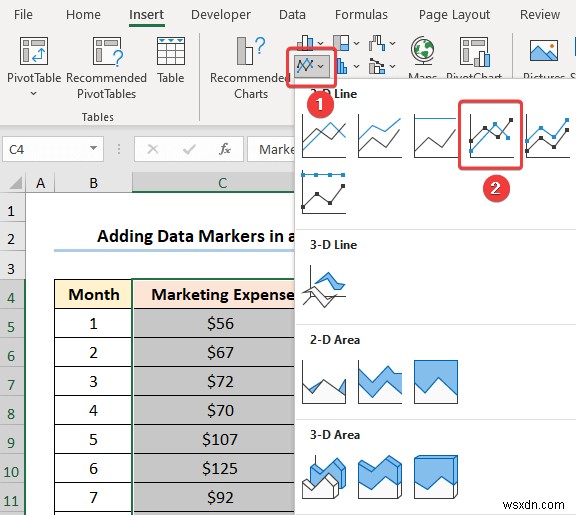Viewport: 576px width, 515px height.
Task: Insert a Table
Action: point(171,60)
